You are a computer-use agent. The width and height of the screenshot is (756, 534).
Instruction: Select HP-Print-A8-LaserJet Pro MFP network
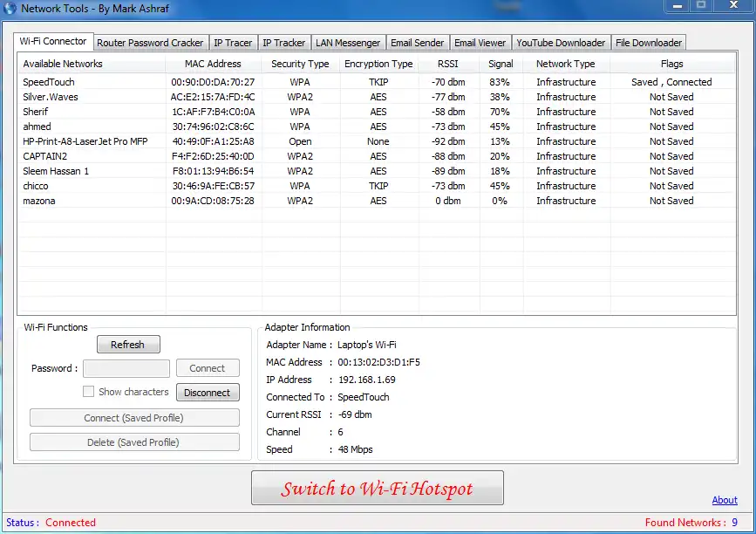[x=377, y=142]
